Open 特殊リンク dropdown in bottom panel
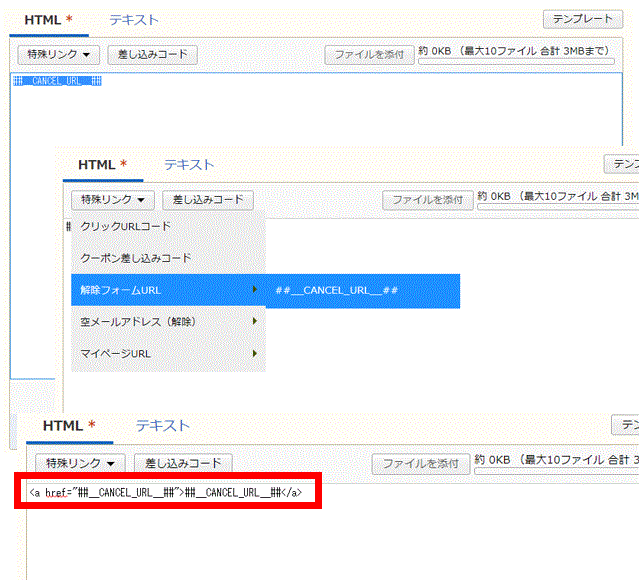 pyautogui.click(x=80, y=463)
